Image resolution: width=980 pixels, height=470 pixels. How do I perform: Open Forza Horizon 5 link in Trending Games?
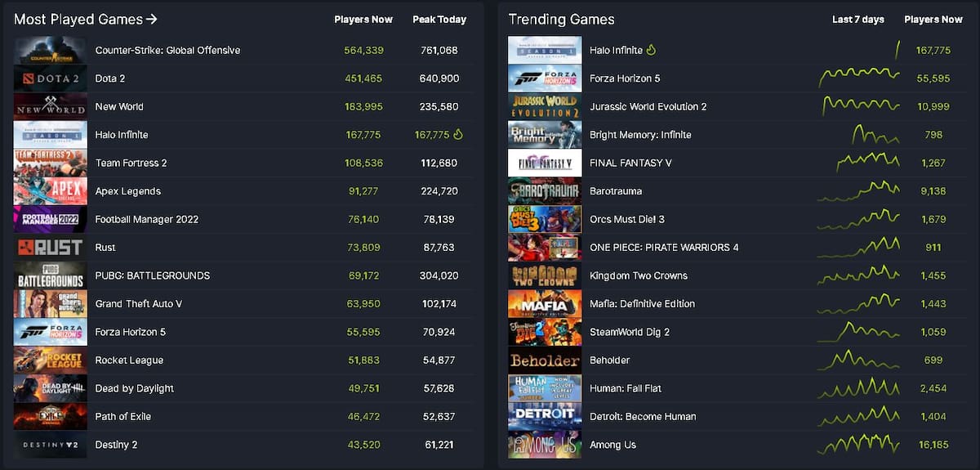click(x=625, y=78)
